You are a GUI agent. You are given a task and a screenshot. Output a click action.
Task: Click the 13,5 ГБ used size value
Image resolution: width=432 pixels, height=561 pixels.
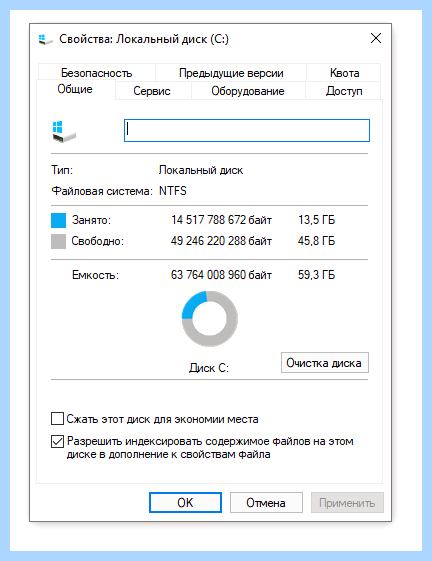pyautogui.click(x=316, y=220)
